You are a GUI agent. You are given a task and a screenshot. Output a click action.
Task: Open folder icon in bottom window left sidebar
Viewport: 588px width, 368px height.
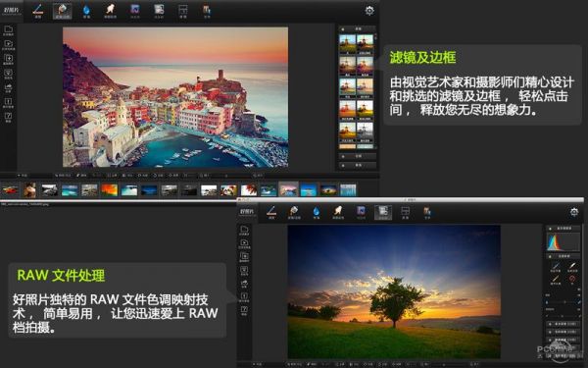pyautogui.click(x=244, y=231)
